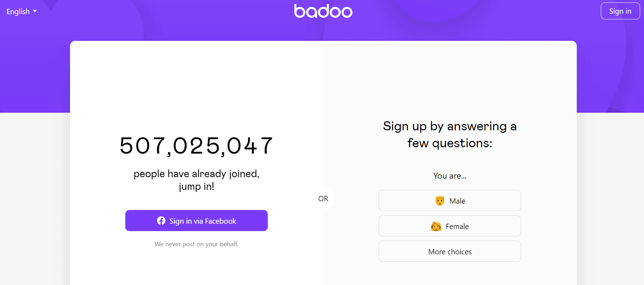This screenshot has height=285, width=644.
Task: Click 'people have already joined, jump in!' text
Action: 196,180
